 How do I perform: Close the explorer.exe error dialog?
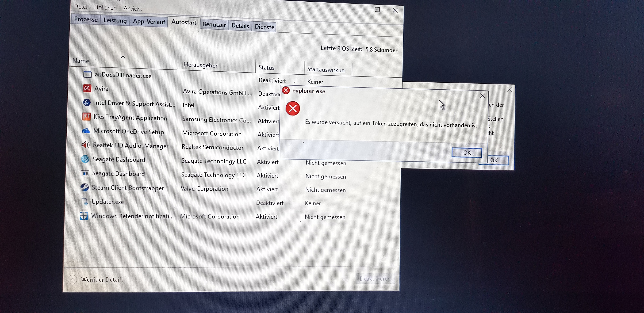[x=483, y=96]
